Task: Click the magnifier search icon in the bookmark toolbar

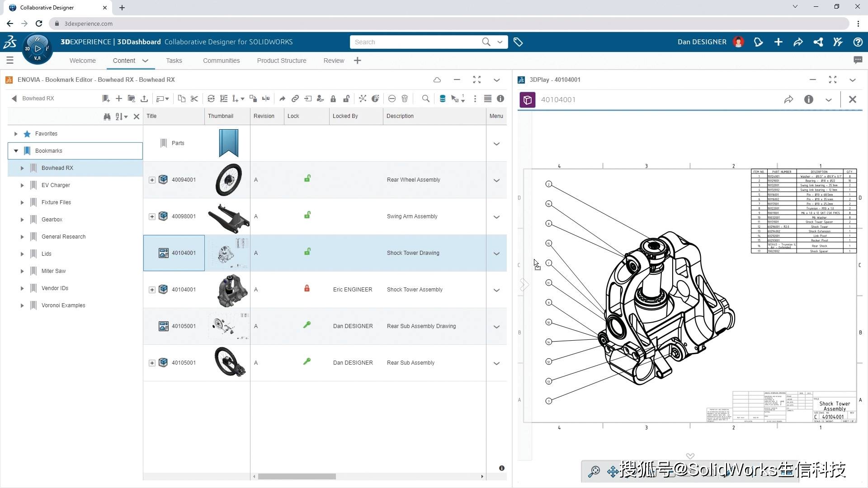Action: 426,99
